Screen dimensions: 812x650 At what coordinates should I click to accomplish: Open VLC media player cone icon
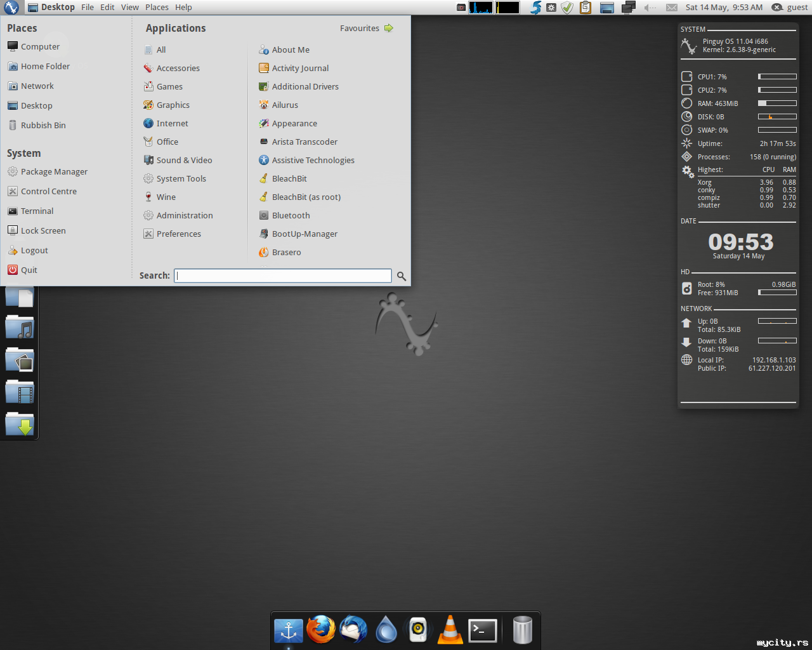pyautogui.click(x=450, y=630)
